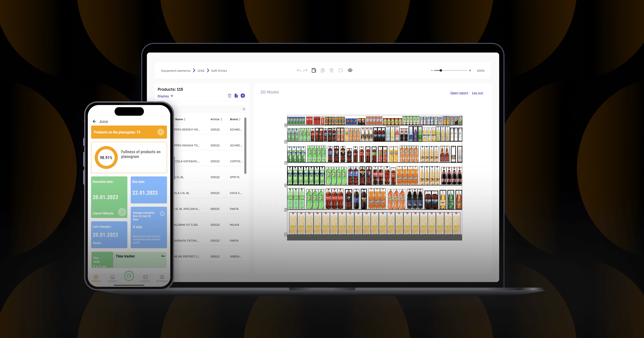
Task: Click the zoom slider handle
Action: (441, 71)
